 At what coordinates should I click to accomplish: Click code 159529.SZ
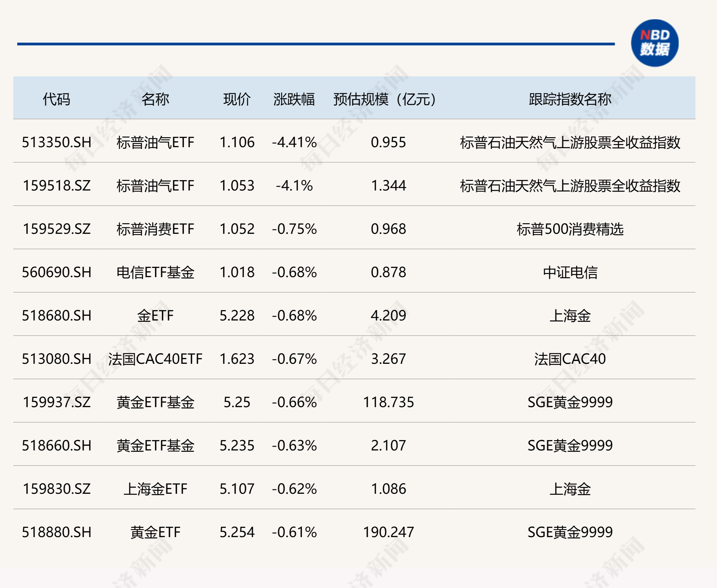57,229
